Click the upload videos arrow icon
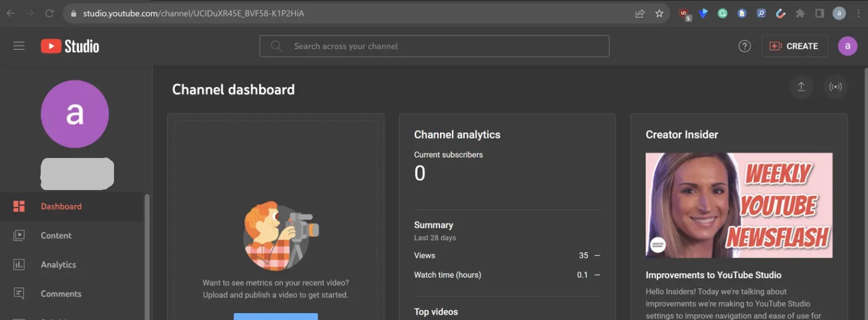 801,87
